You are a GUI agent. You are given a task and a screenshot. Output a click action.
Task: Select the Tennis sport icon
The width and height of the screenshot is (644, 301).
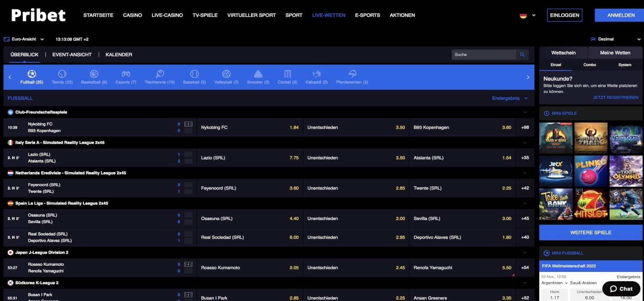pos(62,74)
